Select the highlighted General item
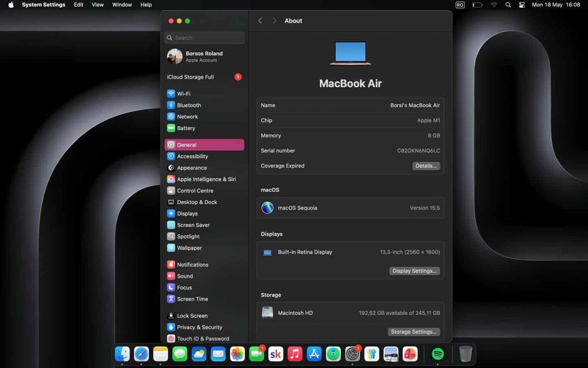Screen dimensions: 588x368 pyautogui.click(x=205, y=145)
